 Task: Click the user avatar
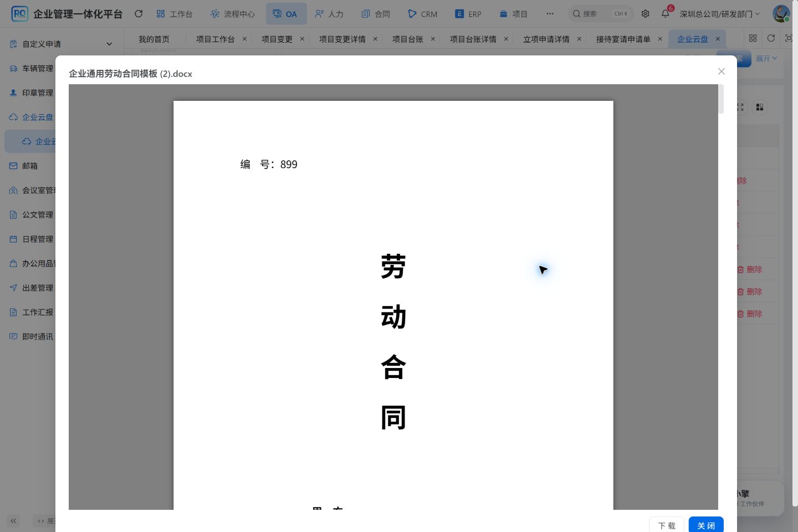coord(781,14)
